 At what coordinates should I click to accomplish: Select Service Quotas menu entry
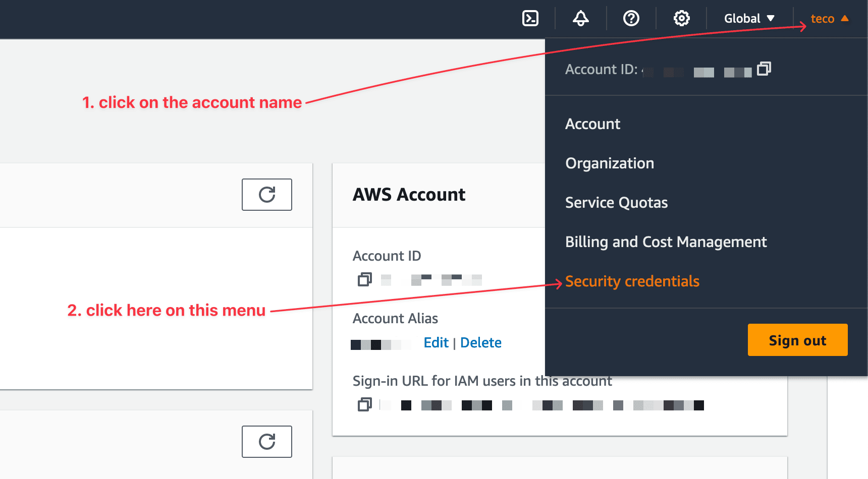coord(616,202)
